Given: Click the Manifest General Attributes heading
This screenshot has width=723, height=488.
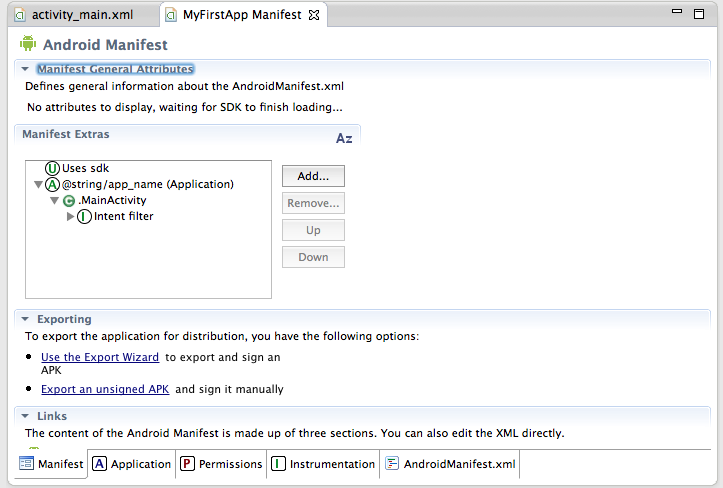Looking at the screenshot, I should click(115, 69).
